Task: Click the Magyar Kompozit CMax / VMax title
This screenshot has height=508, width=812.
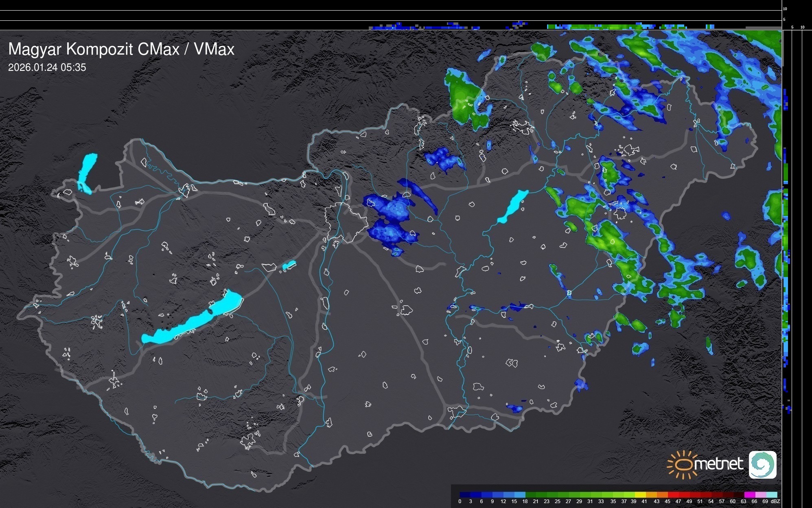Action: tap(121, 49)
